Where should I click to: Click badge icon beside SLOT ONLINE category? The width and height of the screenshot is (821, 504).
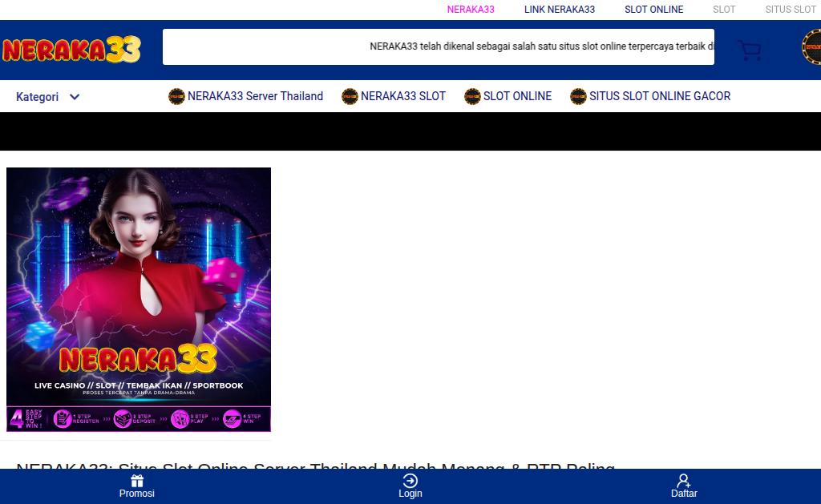472,96
